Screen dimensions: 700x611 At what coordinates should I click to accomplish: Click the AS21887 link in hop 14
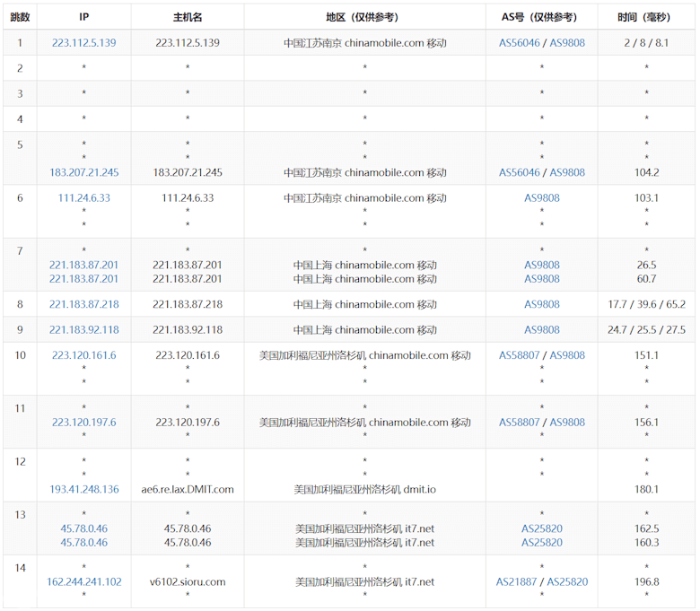click(516, 581)
